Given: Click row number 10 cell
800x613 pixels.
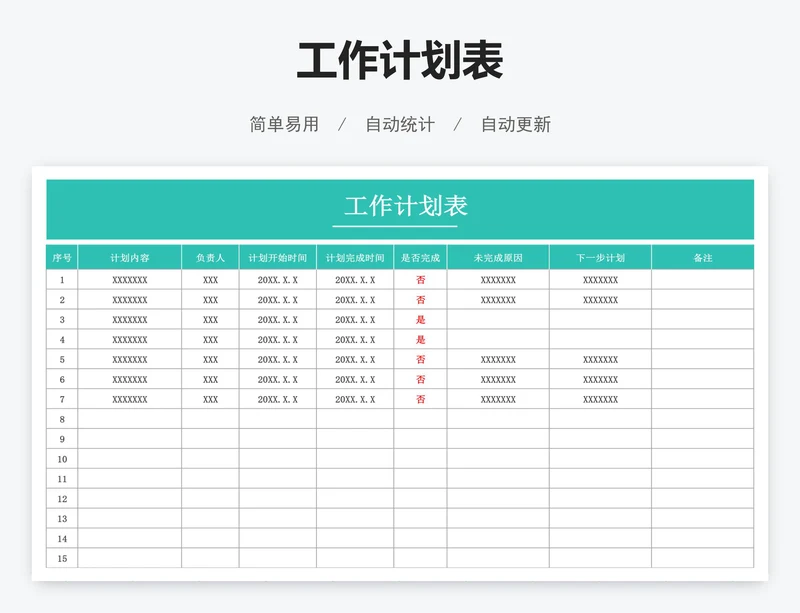Looking at the screenshot, I should pyautogui.click(x=62, y=459).
